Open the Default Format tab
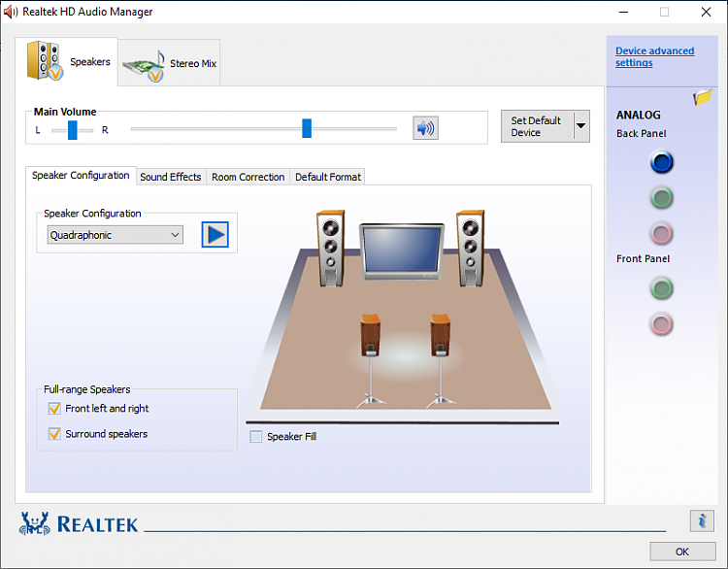Image resolution: width=728 pixels, height=569 pixels. click(328, 177)
